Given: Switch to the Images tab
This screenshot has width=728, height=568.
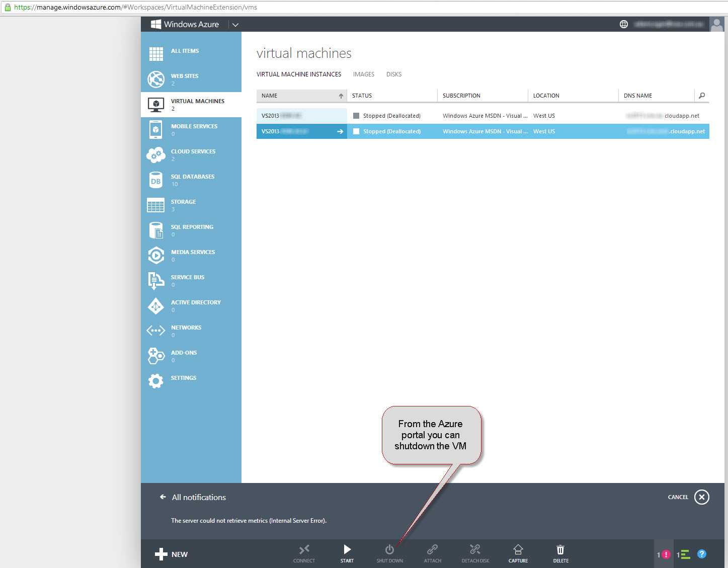Looking at the screenshot, I should (x=363, y=74).
